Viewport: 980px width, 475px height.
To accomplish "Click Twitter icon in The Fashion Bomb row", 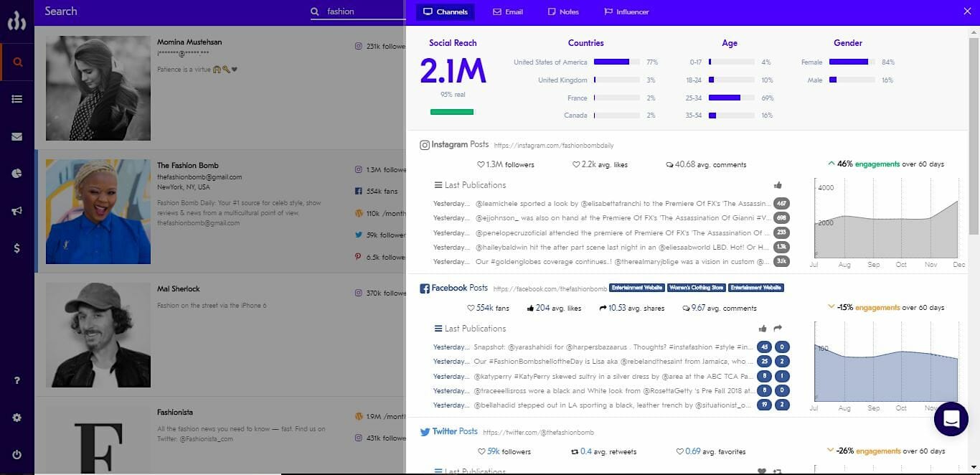I will click(x=359, y=235).
